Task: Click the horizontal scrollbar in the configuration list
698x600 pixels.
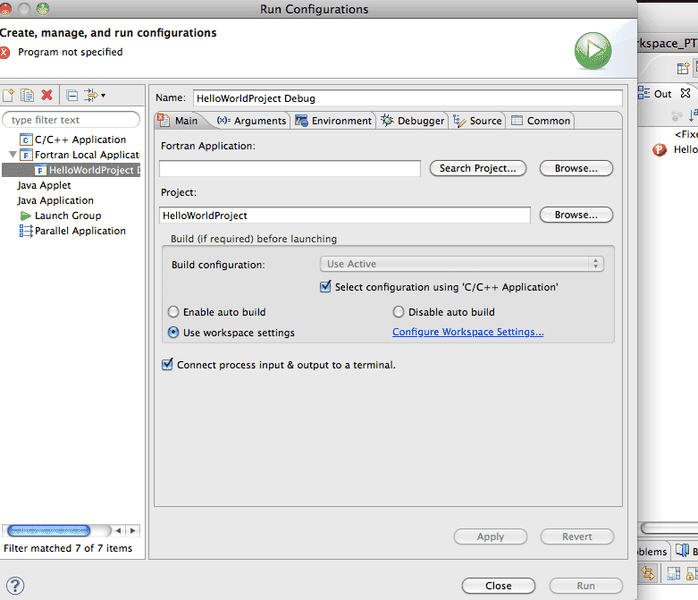Action: coord(50,530)
